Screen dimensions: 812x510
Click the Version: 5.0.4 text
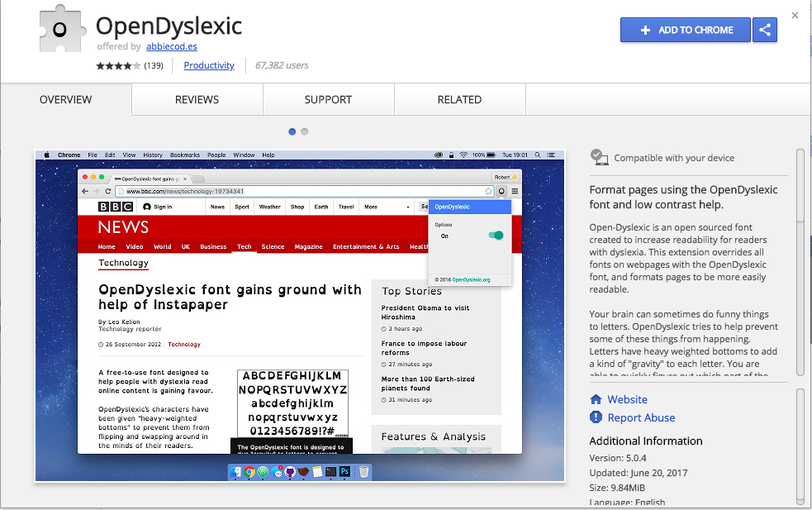(618, 458)
